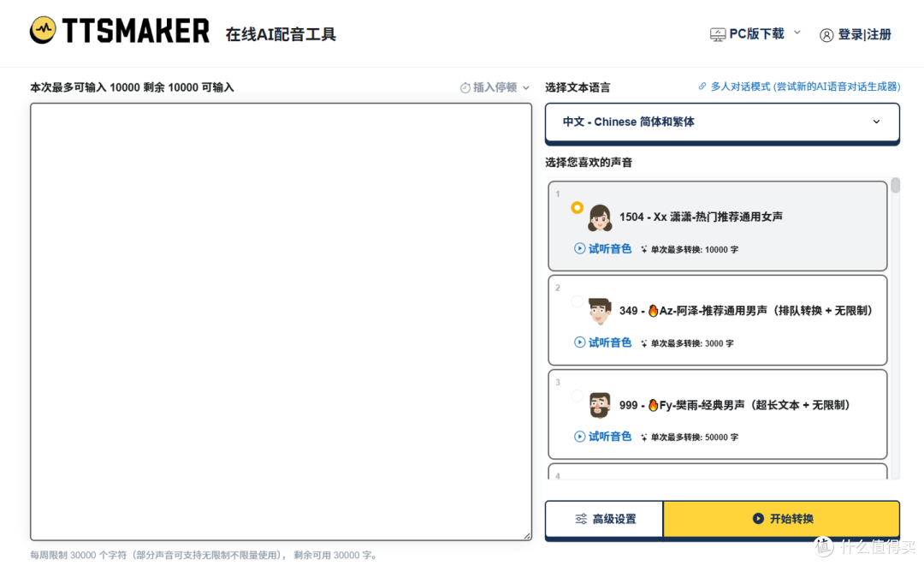Open 登录|注册 login link
924x566 pixels.
tap(864, 35)
